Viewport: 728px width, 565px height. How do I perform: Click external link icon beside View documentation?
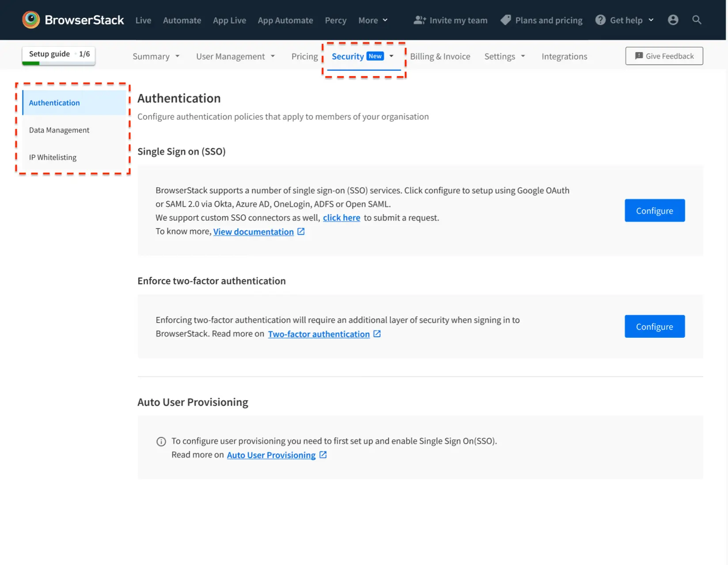point(301,232)
